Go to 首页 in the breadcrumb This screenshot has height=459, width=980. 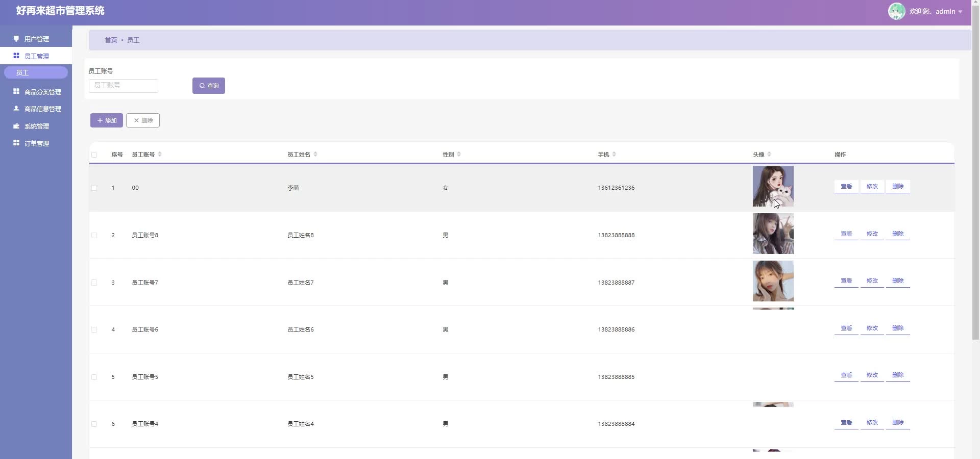[x=111, y=40]
